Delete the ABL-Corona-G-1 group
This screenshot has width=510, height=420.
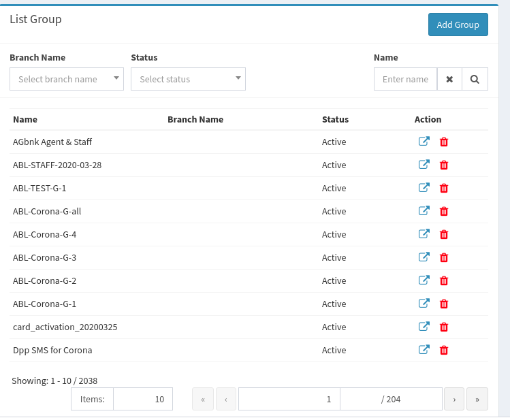tap(444, 304)
